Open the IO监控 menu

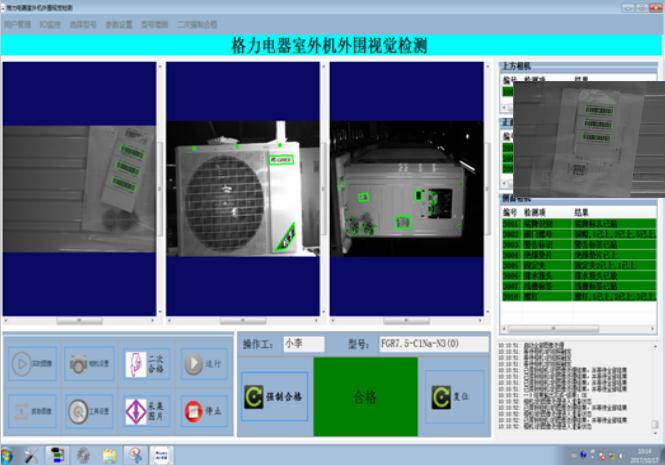50,25
